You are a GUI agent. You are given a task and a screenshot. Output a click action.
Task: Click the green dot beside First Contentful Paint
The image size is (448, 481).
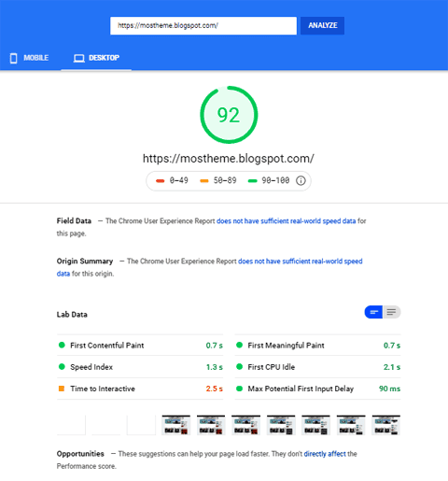pyautogui.click(x=62, y=345)
